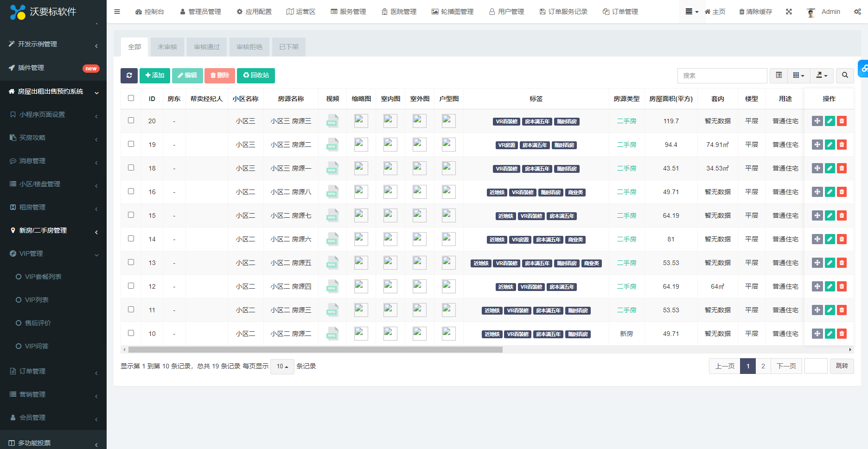The width and height of the screenshot is (868, 449).
Task: Collapse sidebar using the hamburger icon
Action: (117, 12)
